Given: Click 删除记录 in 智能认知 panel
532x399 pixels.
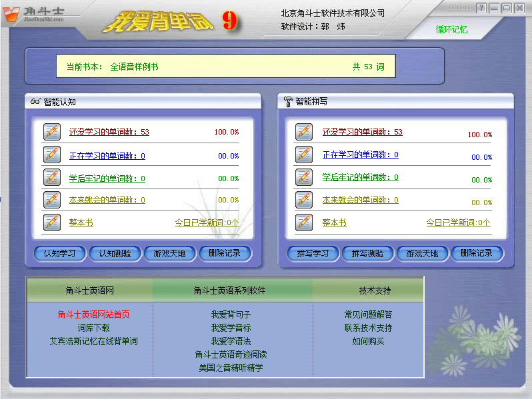Looking at the screenshot, I should [225, 253].
